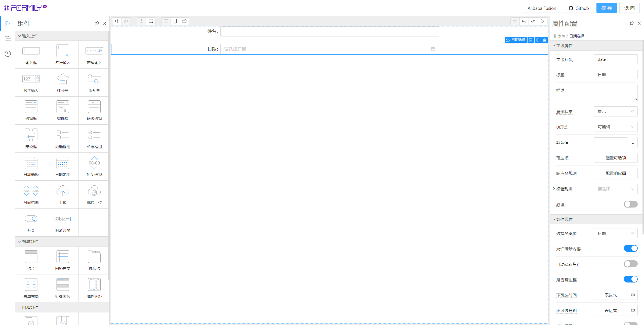Switch to mobile screen view

[175, 21]
